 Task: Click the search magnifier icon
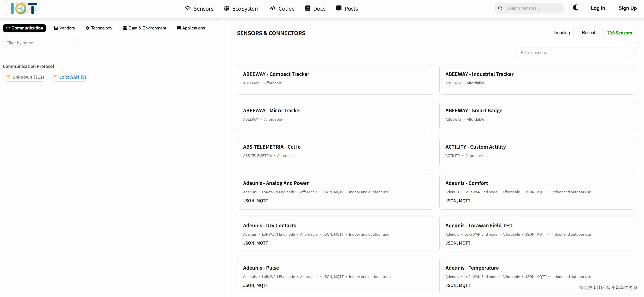tap(500, 8)
